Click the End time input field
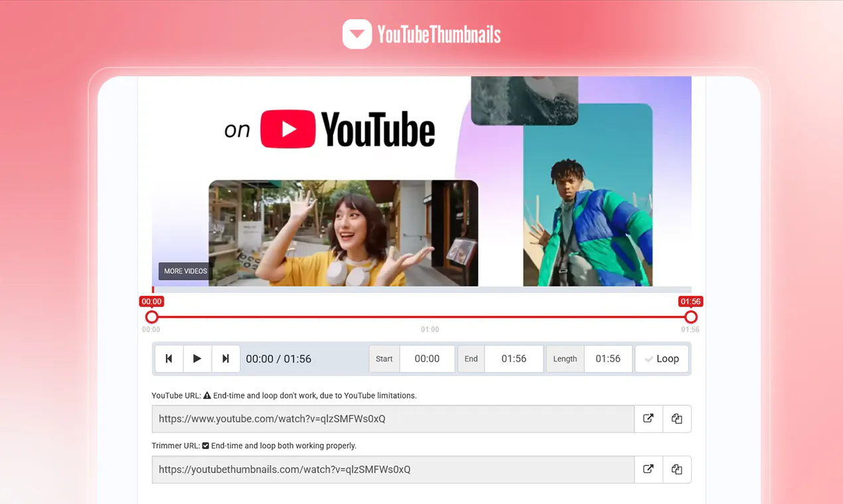The width and height of the screenshot is (843, 504). pyautogui.click(x=514, y=359)
